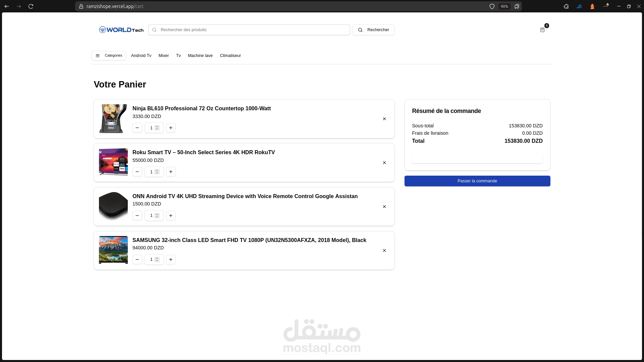
Task: Increase quantity of Roku Smart TV
Action: pos(171,172)
